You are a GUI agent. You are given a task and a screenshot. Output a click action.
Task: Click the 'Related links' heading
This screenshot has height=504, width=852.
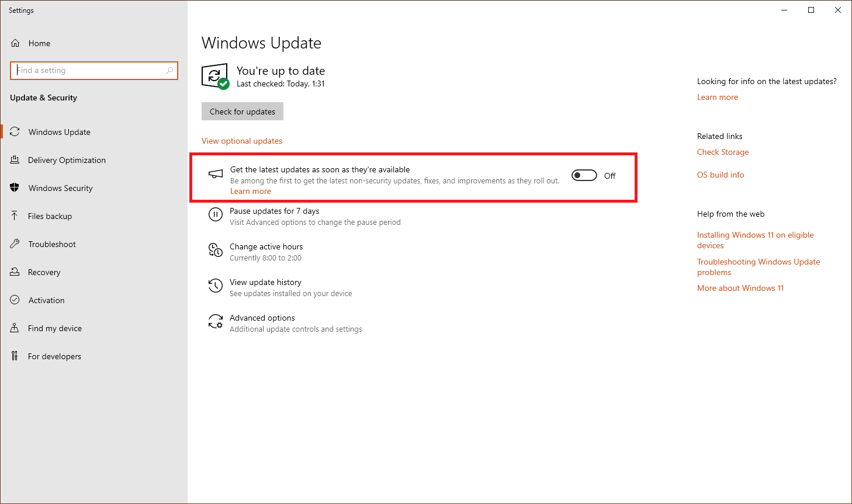coord(720,136)
